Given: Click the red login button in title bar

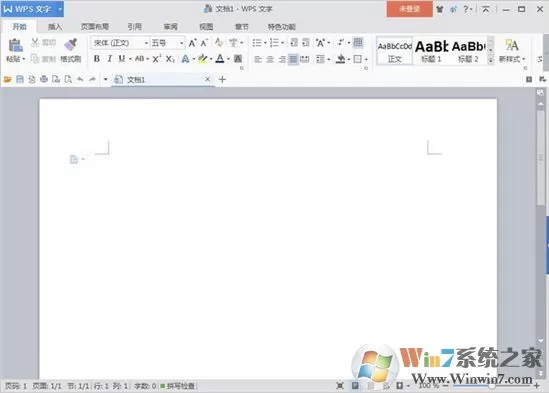Looking at the screenshot, I should tap(409, 9).
